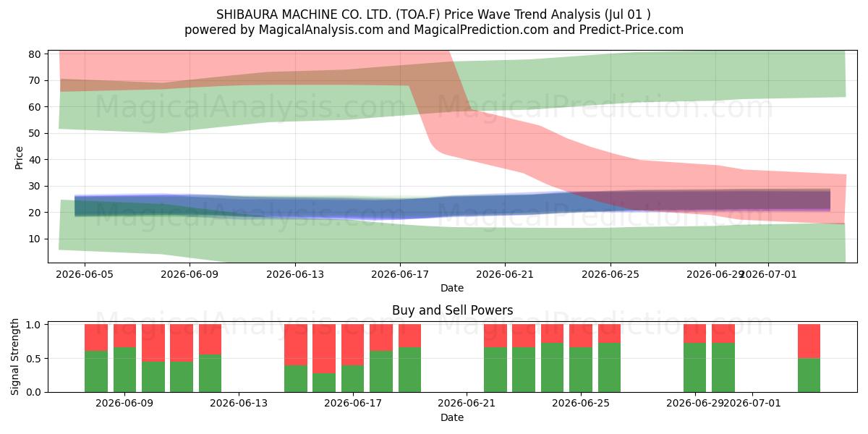Click the 'Buy and Sell Powers' chart title

[x=452, y=310]
